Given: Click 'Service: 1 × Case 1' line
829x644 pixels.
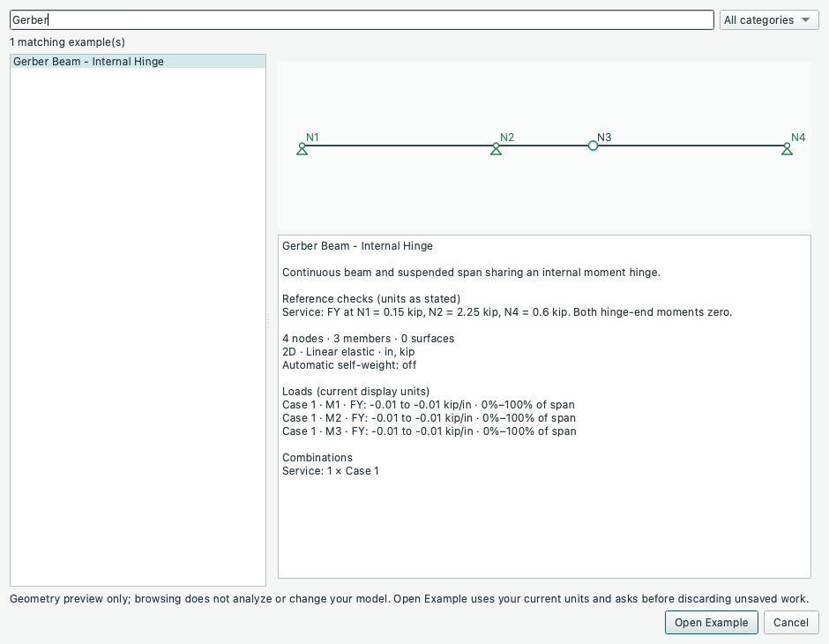Looking at the screenshot, I should coord(331,470).
